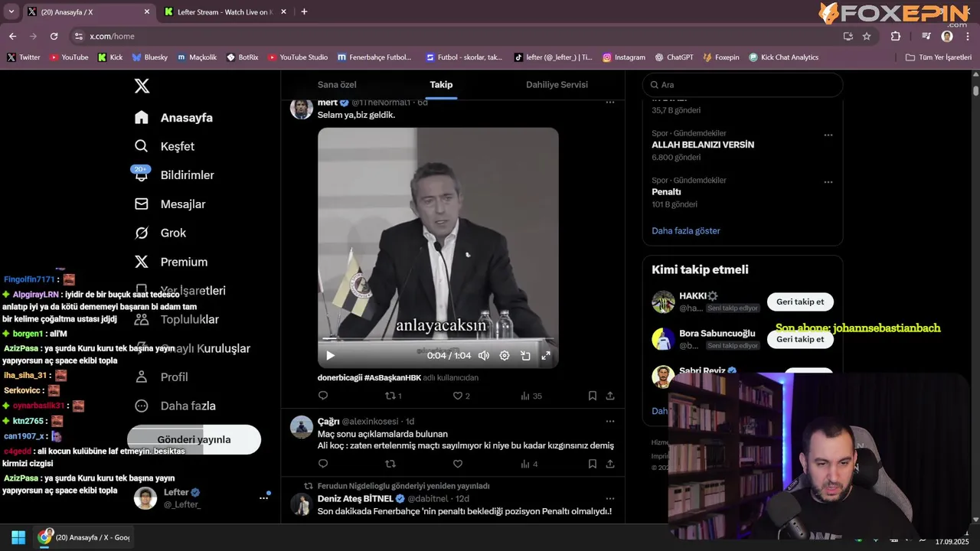980x551 pixels.
Task: Open Bildirimler notifications
Action: (174, 175)
